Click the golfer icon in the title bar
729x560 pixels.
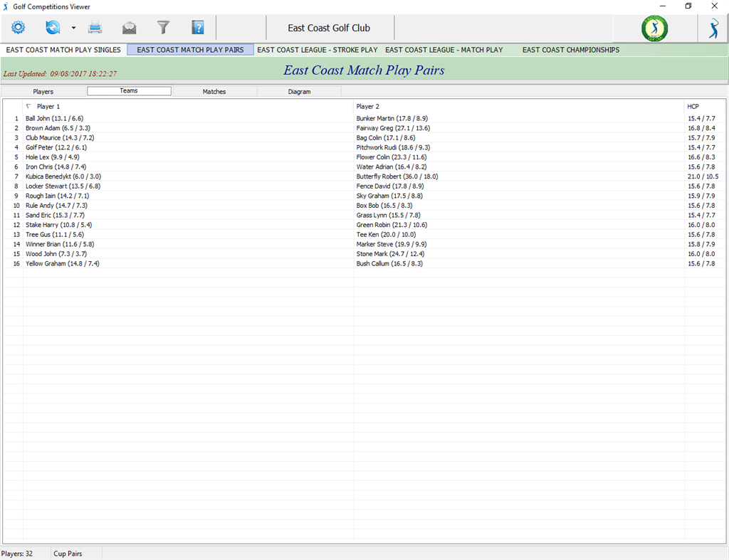[6, 6]
